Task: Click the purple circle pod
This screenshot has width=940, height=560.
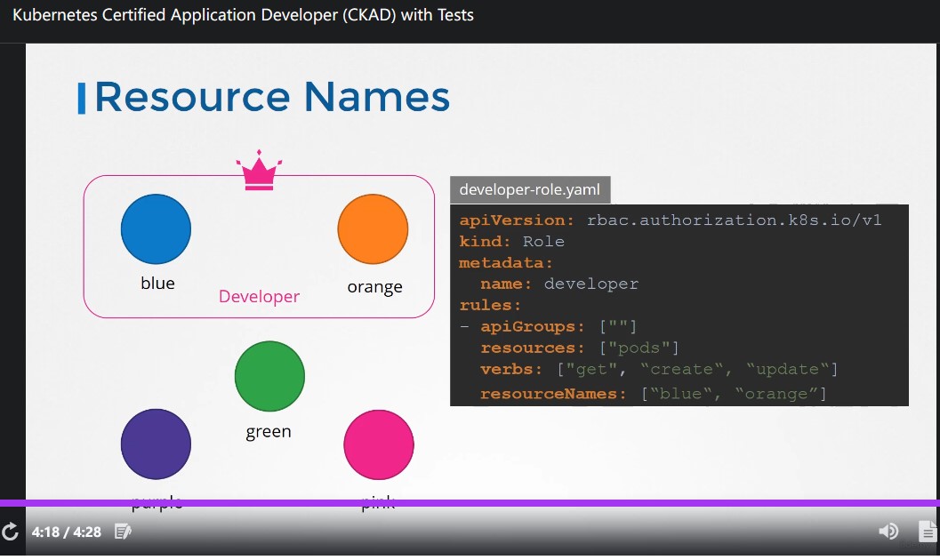Action: point(156,444)
